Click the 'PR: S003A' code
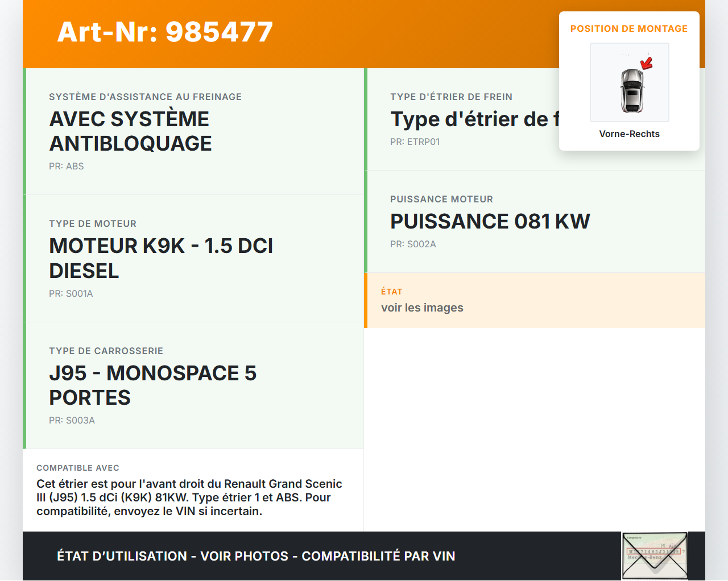Screen dimensions: 728x581 [72, 420]
